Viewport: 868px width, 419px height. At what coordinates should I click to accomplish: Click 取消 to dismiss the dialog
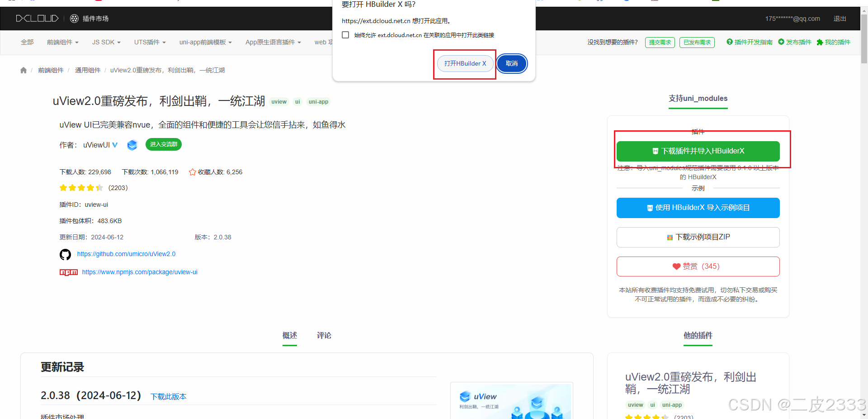coord(512,63)
